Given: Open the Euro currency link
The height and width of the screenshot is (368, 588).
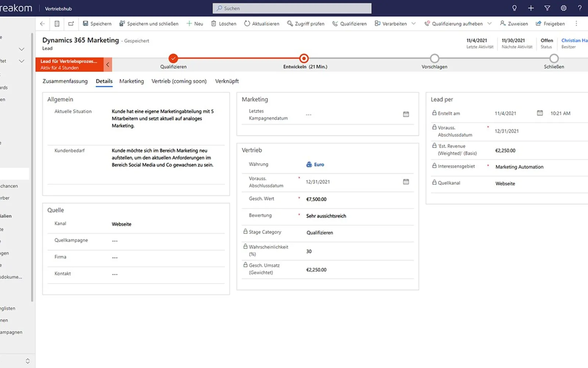Looking at the screenshot, I should (x=319, y=164).
